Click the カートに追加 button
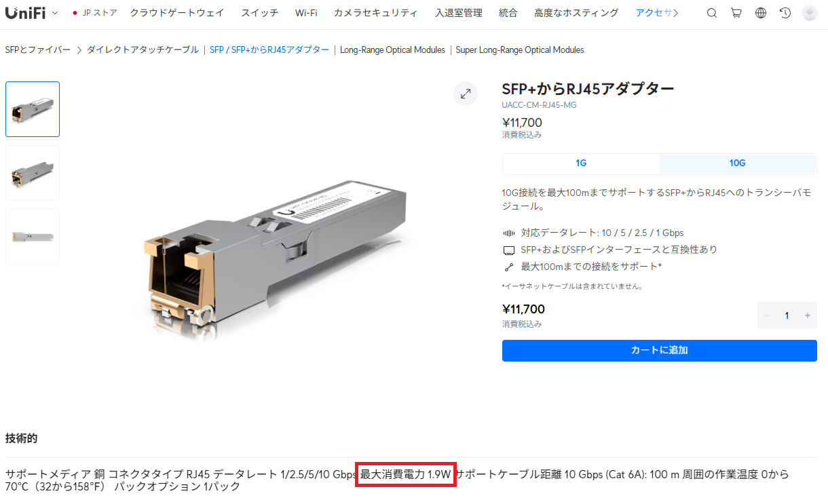This screenshot has width=828, height=504. 660,351
